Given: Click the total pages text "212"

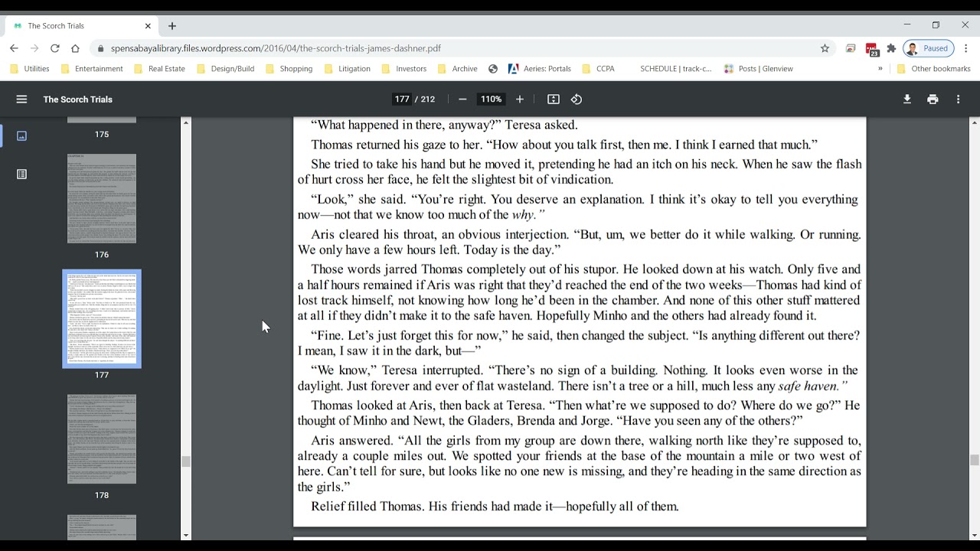Looking at the screenshot, I should [428, 99].
